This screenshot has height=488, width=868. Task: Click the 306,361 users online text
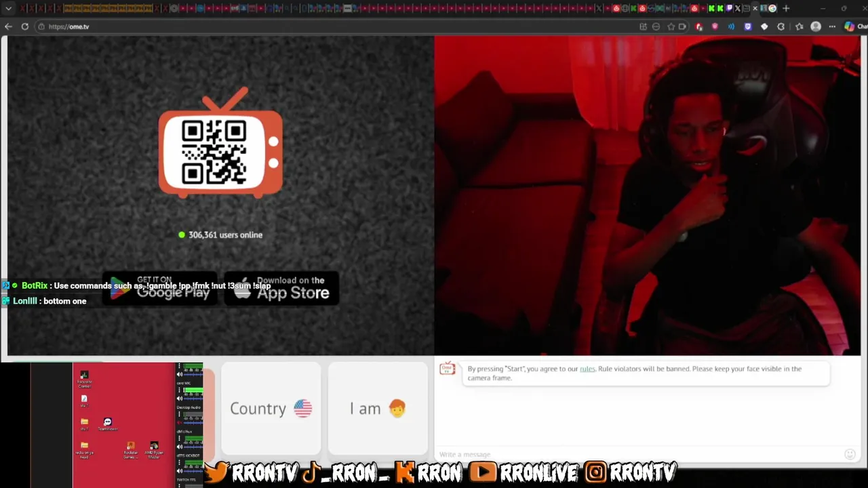click(225, 235)
